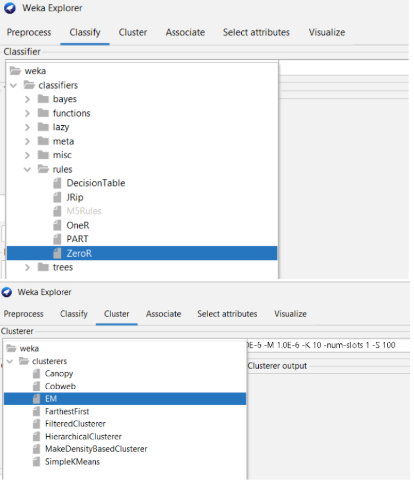Expand the meta folder chevron
The width and height of the screenshot is (414, 485).
pyautogui.click(x=27, y=141)
